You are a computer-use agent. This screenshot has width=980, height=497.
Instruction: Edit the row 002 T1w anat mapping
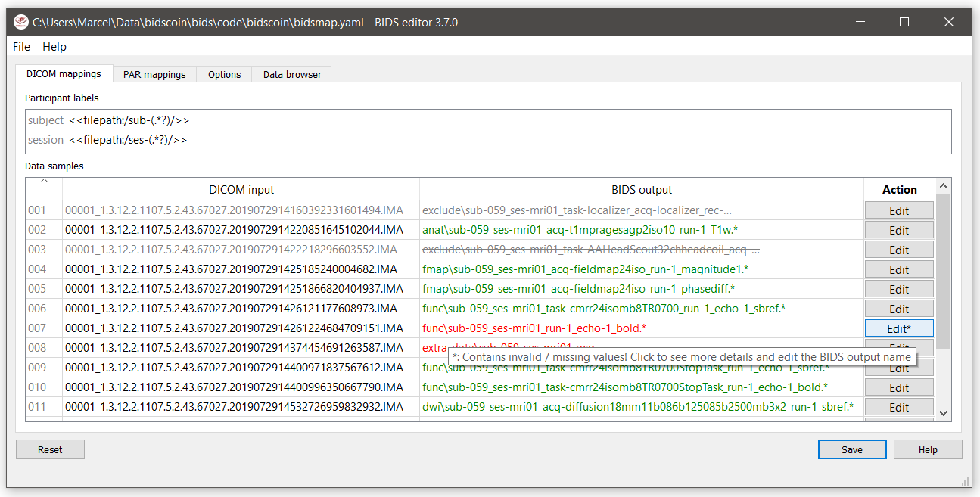(898, 230)
